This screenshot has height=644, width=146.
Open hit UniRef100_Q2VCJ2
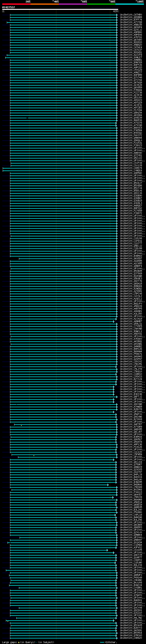131,30
